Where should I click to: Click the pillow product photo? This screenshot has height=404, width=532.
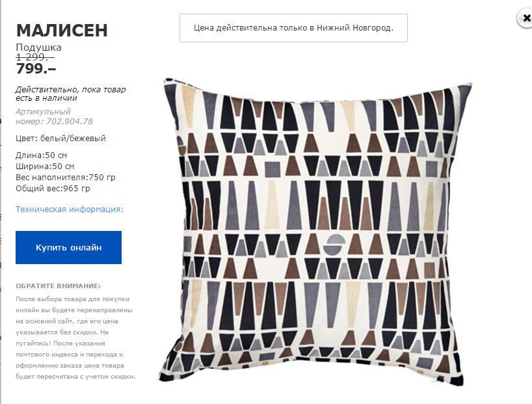tap(315, 231)
